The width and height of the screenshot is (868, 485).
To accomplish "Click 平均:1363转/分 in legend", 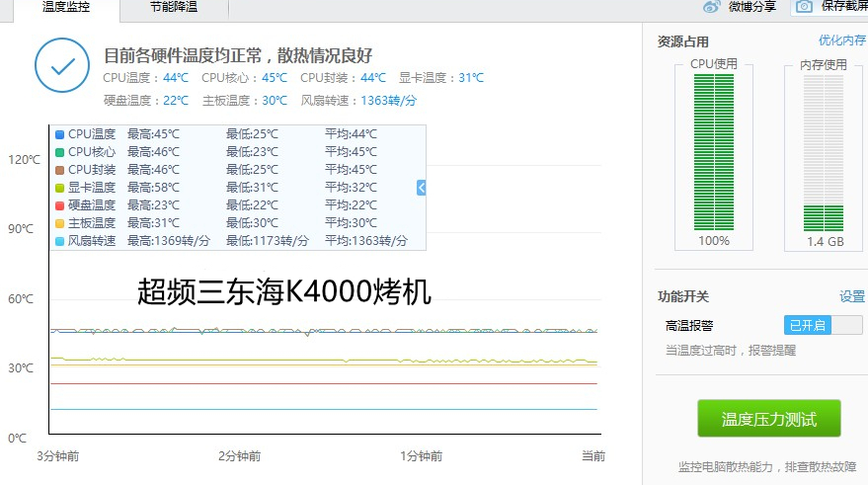I will point(366,241).
